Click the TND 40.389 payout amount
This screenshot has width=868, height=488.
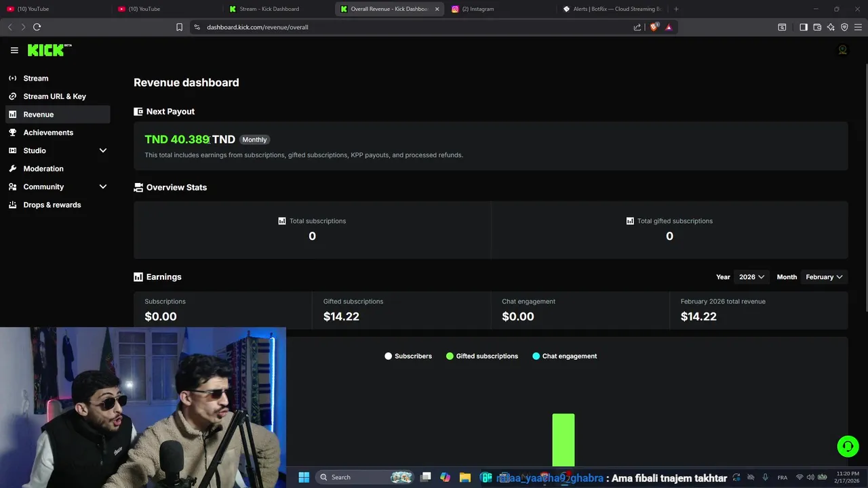point(190,139)
